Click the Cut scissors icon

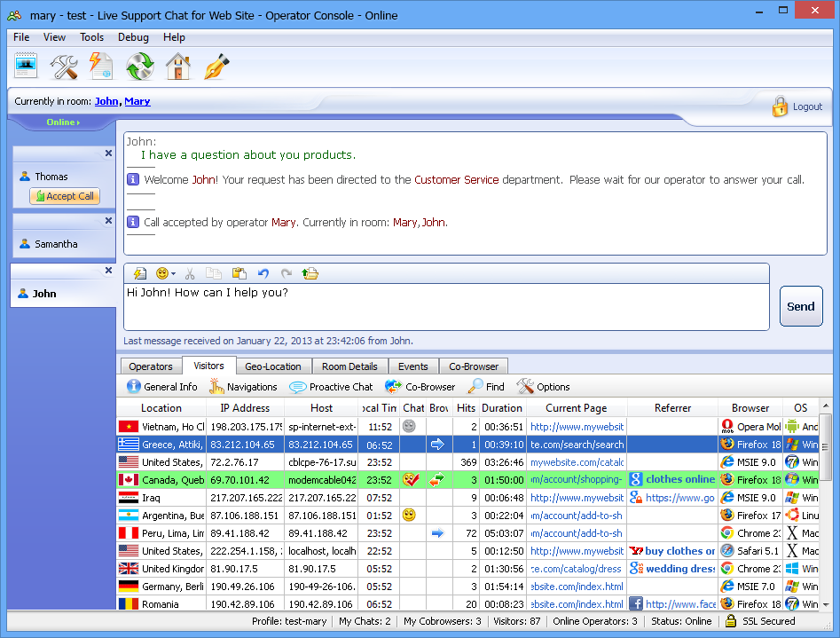190,274
